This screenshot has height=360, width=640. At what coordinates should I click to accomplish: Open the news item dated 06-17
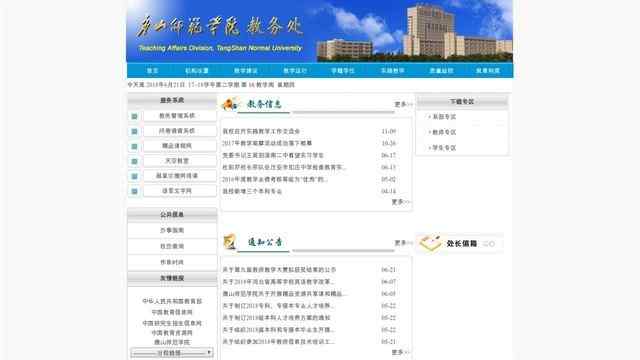[273, 156]
